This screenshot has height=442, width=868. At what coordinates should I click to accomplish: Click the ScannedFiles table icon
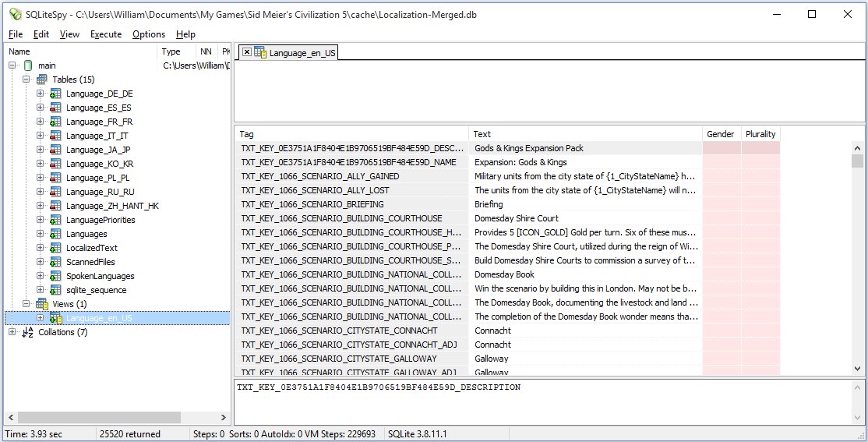coord(55,262)
